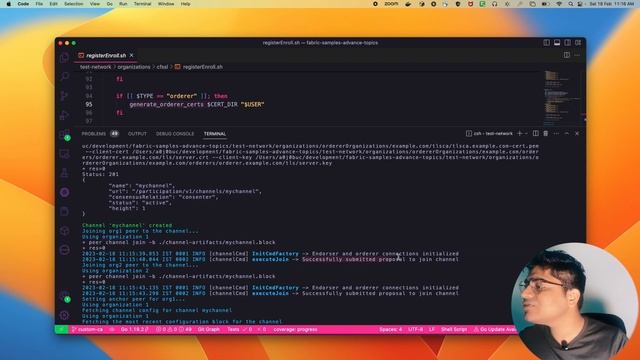Viewport: 640px width, 360px height.
Task: Open macOS Control Center icon
Action: coord(580,4)
